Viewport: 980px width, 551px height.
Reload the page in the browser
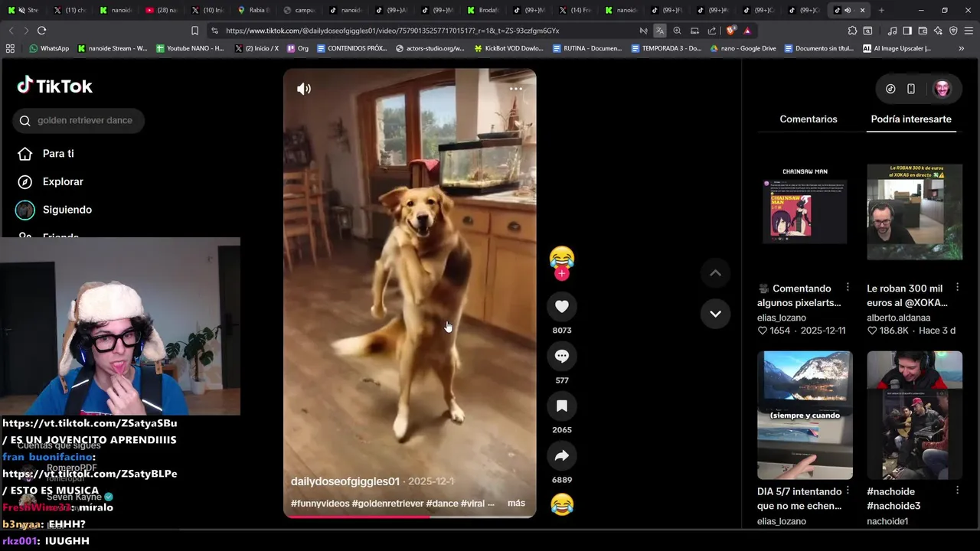41,31
